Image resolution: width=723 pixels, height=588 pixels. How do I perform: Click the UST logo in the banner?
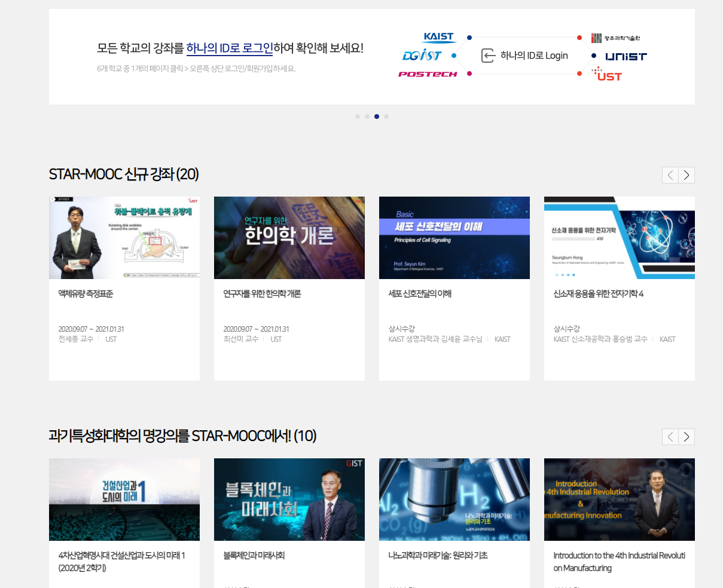607,75
